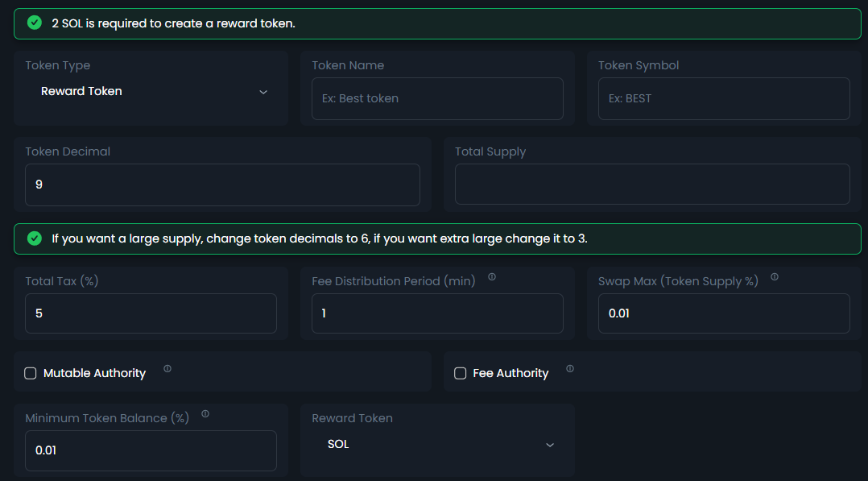The width and height of the screenshot is (868, 481).
Task: Click info icon beside Swap Max label
Action: click(775, 277)
